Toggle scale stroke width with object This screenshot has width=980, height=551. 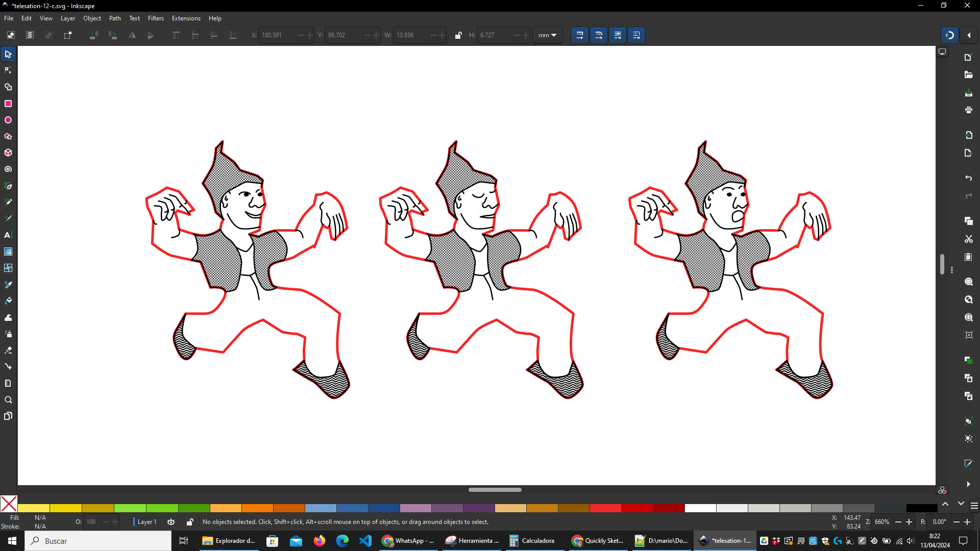579,35
